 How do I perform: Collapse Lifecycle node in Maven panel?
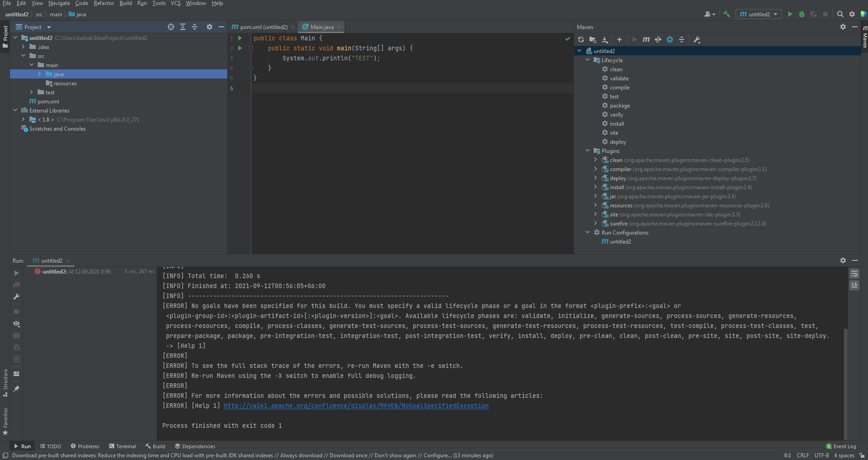point(588,60)
